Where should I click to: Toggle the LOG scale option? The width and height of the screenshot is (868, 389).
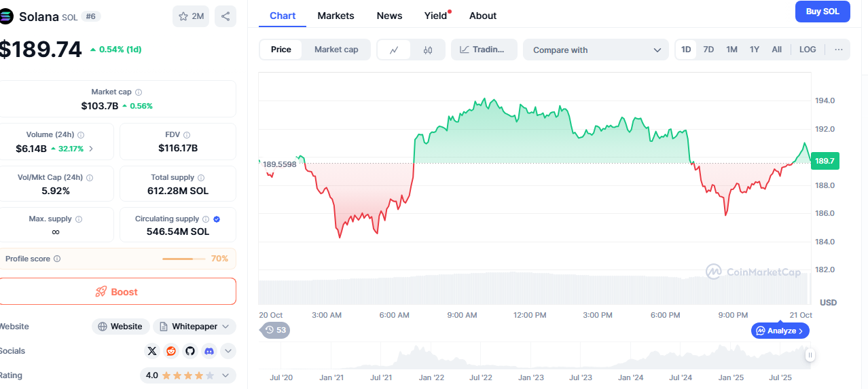click(808, 50)
